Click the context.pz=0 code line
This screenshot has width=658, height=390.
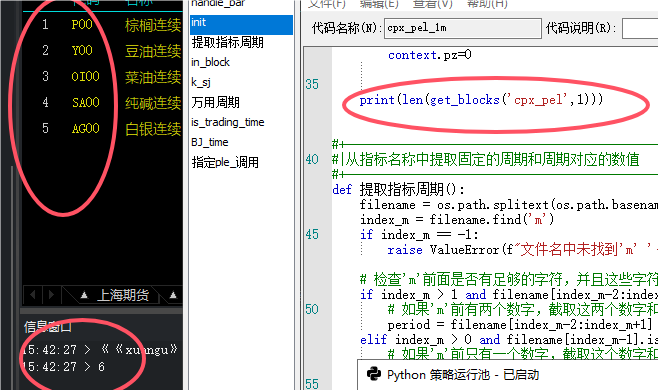pyautogui.click(x=430, y=55)
